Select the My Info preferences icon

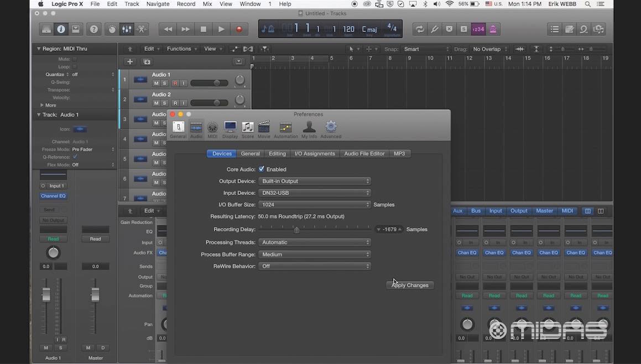pyautogui.click(x=309, y=130)
